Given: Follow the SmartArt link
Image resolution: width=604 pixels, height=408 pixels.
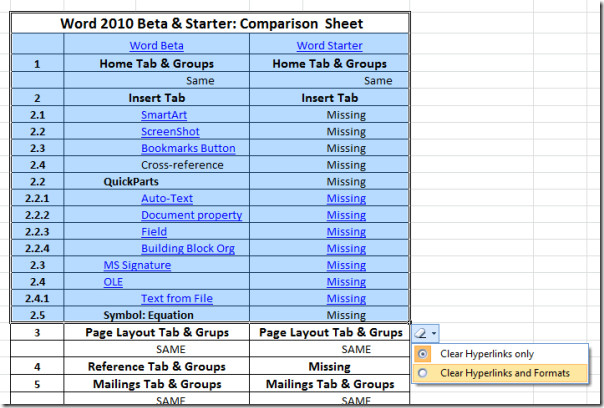Looking at the screenshot, I should click(x=164, y=115).
